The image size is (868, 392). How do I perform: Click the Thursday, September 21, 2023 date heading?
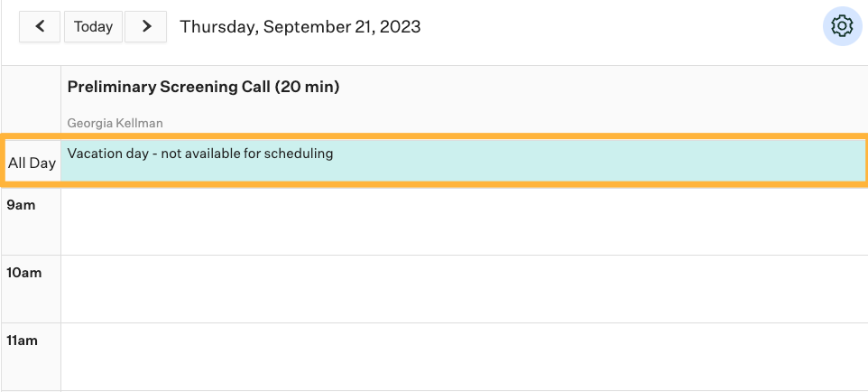click(x=300, y=26)
